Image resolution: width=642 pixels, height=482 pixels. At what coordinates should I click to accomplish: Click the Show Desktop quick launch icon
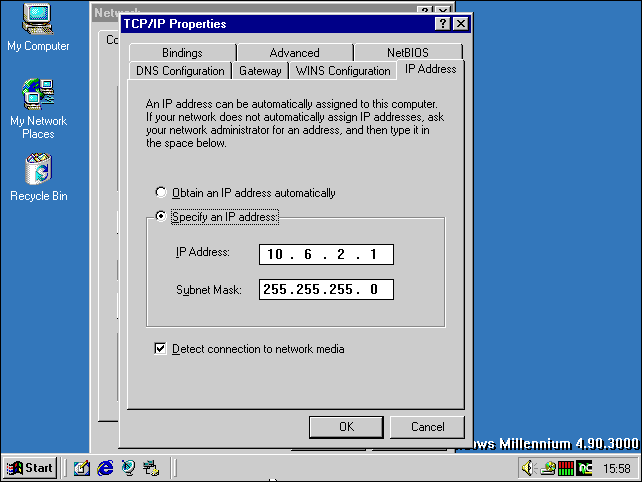[82, 468]
